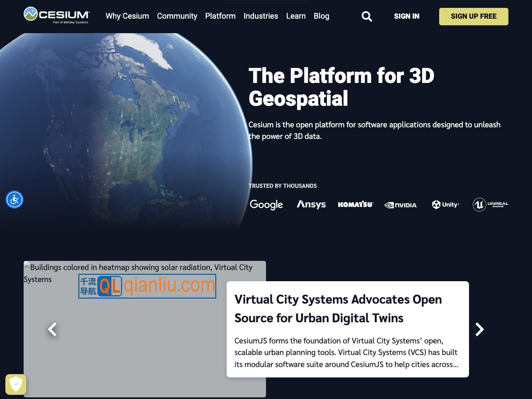
Task: Open the Why Cesium menu
Action: pos(127,16)
